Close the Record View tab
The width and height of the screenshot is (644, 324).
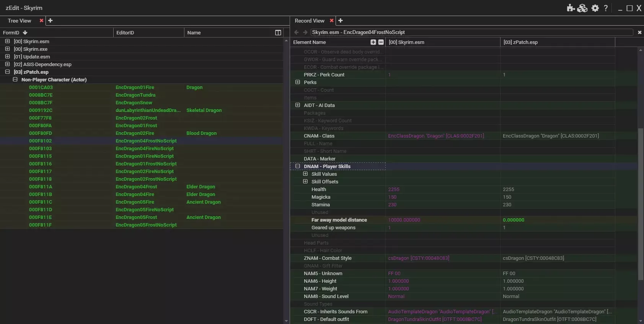[x=332, y=21]
